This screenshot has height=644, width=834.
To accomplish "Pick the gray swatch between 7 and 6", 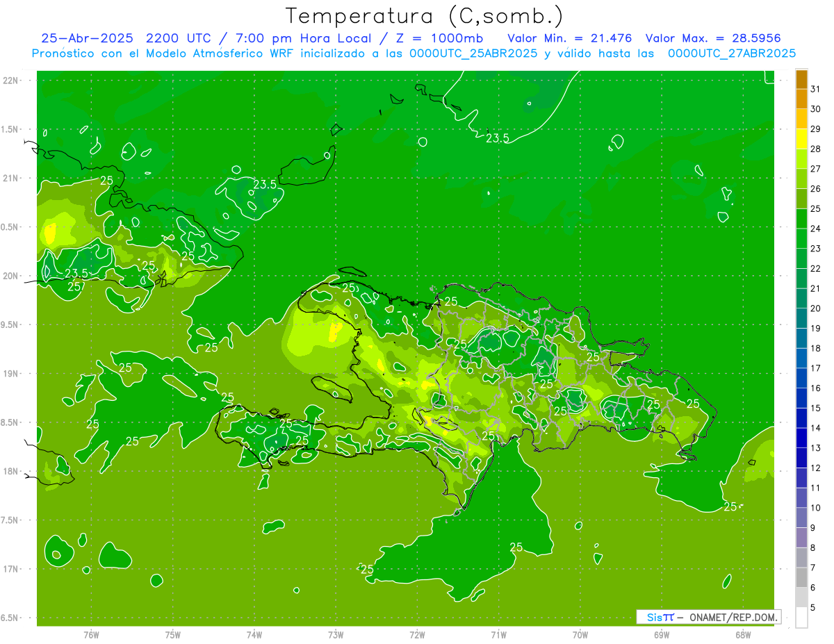I will click(x=801, y=578).
